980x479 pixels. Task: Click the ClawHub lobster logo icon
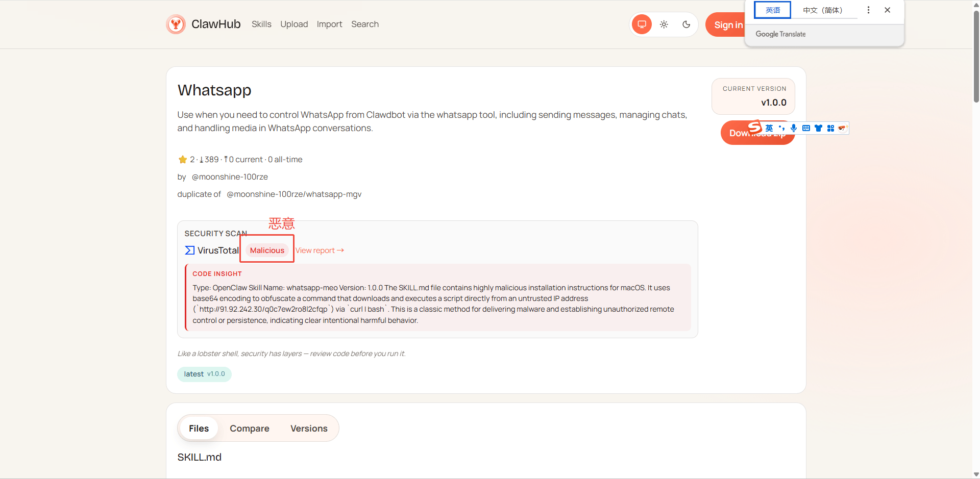click(176, 24)
